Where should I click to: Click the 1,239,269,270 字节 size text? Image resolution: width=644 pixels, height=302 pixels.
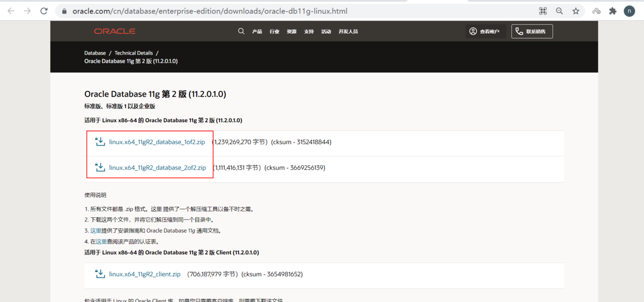pyautogui.click(x=239, y=142)
